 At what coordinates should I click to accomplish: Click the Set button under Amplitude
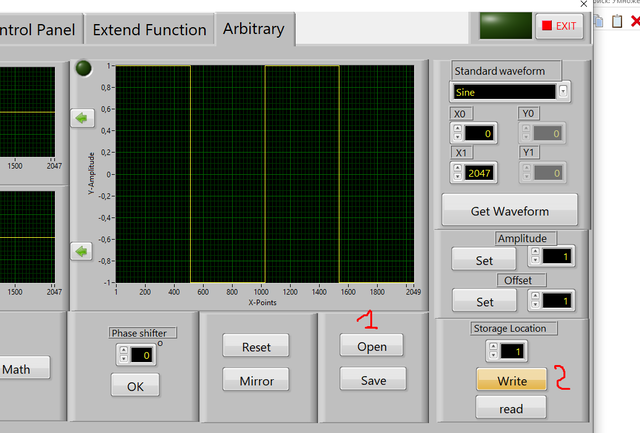click(x=484, y=260)
